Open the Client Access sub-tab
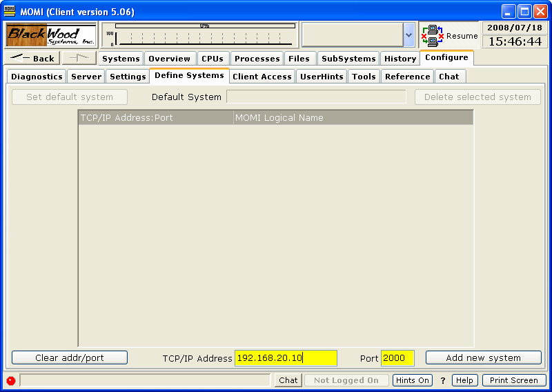Image resolution: width=552 pixels, height=392 pixels. [x=262, y=77]
